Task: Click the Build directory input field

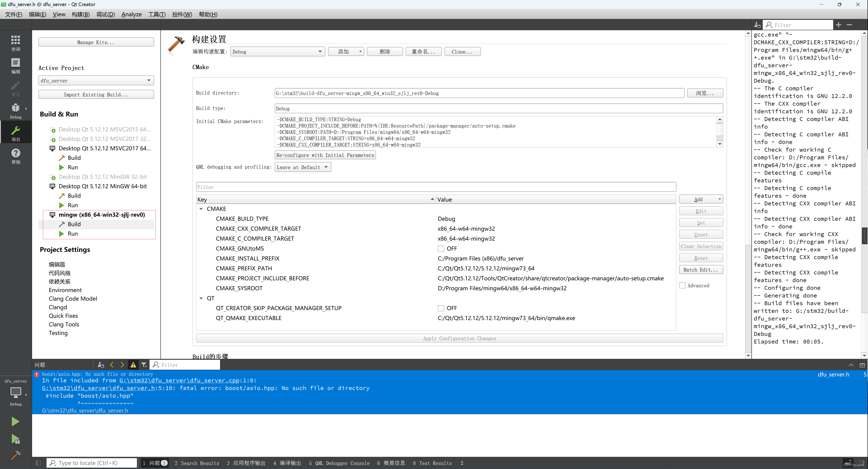Action: coord(479,93)
